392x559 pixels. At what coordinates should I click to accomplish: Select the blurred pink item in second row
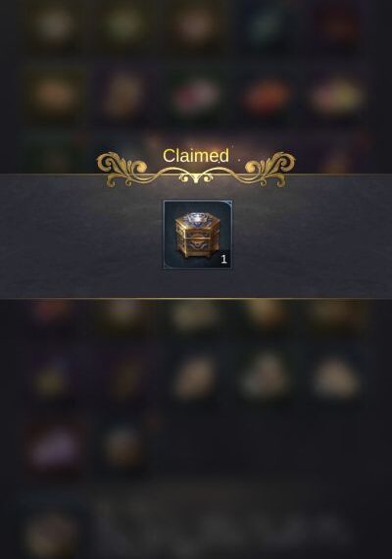pos(196,95)
